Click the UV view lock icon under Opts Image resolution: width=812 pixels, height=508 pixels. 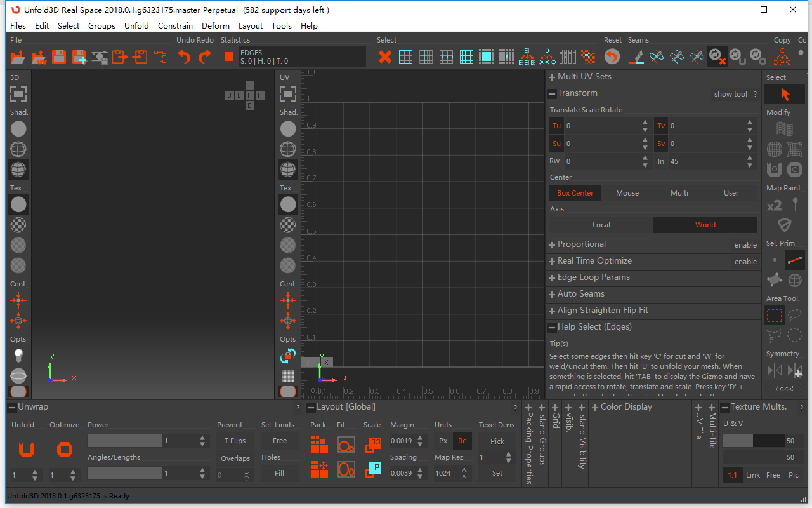288,356
